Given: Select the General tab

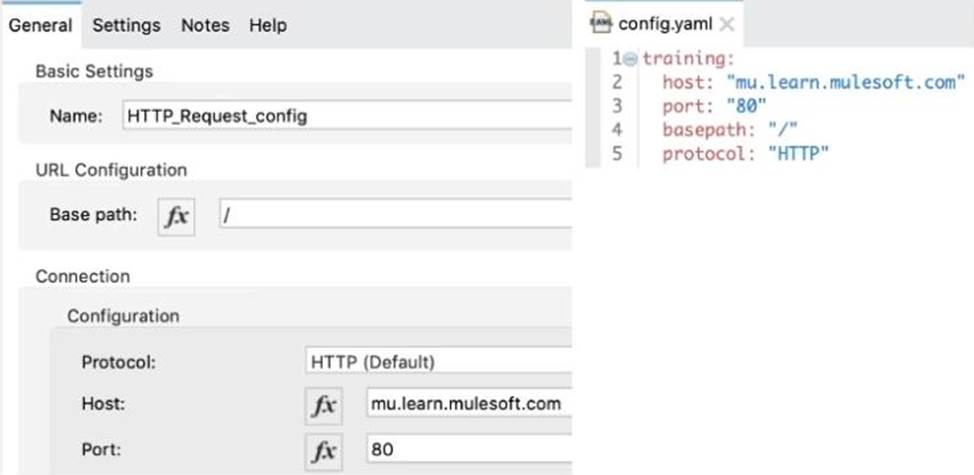Looking at the screenshot, I should 40,25.
